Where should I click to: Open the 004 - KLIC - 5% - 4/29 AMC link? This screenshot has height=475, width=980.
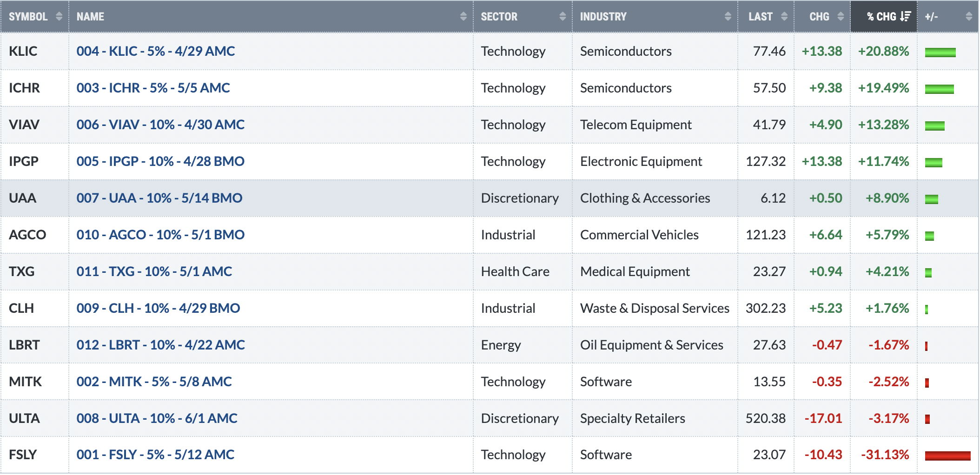tap(156, 51)
